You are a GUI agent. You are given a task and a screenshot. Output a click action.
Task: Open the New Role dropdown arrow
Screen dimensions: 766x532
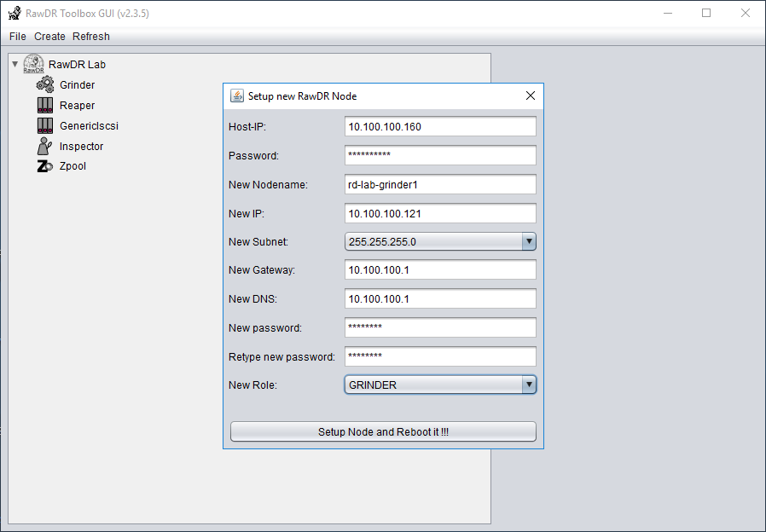pyautogui.click(x=529, y=385)
